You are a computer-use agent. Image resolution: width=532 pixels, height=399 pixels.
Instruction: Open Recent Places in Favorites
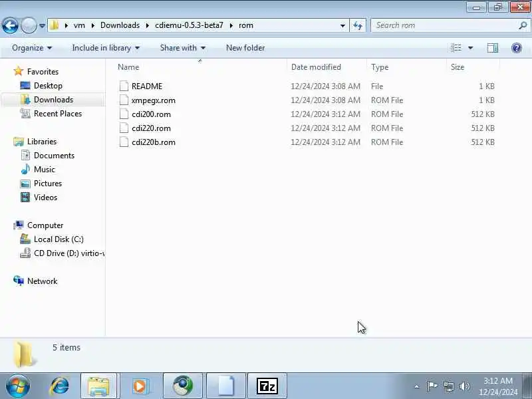pyautogui.click(x=58, y=113)
